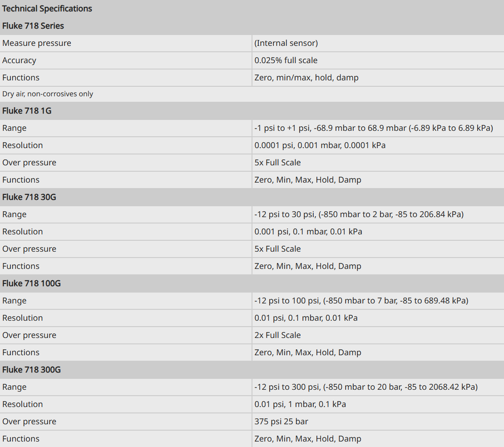Click the 1G range value with 68.9 mbar
The width and height of the screenshot is (504, 447).
[x=374, y=128]
